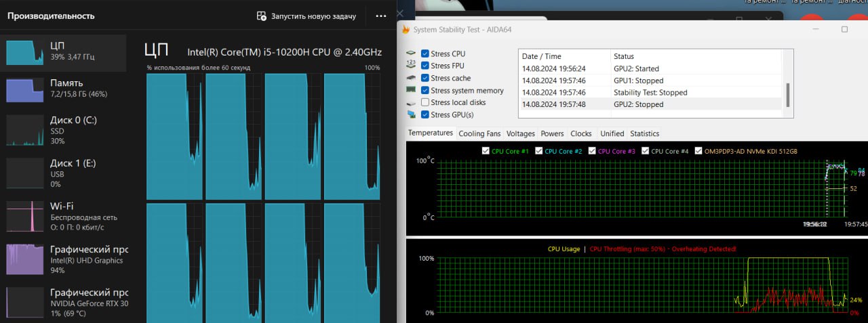Switch to the Statistics tab
The image size is (868, 323).
[644, 133]
